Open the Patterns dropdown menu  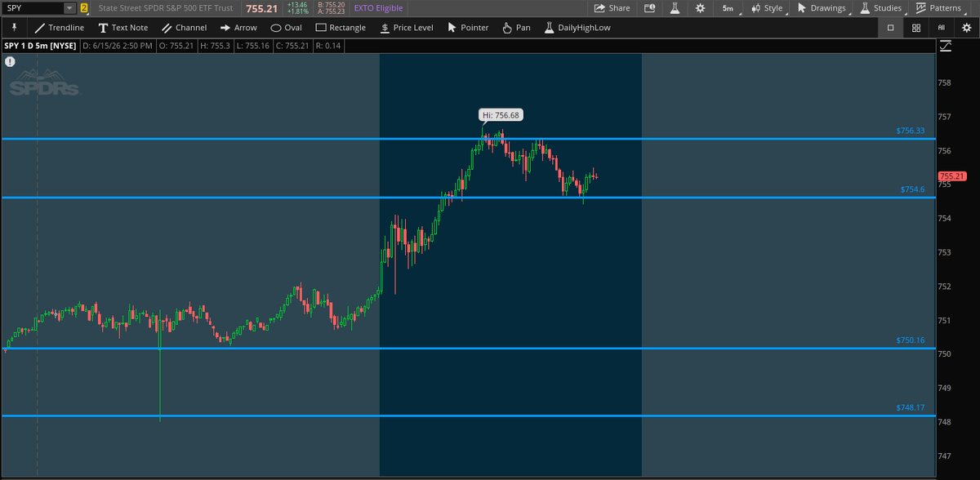coord(940,8)
